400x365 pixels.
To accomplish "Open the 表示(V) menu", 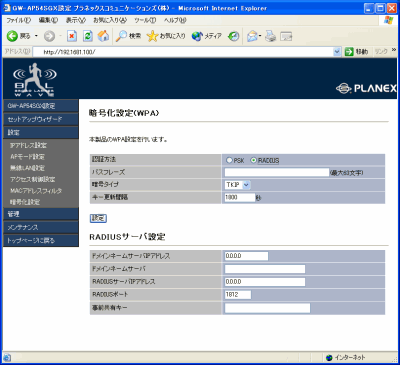I will (76, 20).
